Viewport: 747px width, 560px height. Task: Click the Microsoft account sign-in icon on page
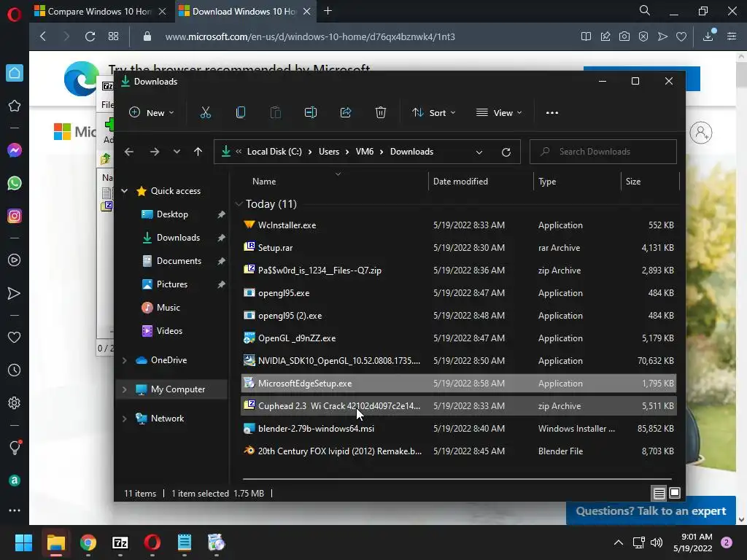point(701,133)
